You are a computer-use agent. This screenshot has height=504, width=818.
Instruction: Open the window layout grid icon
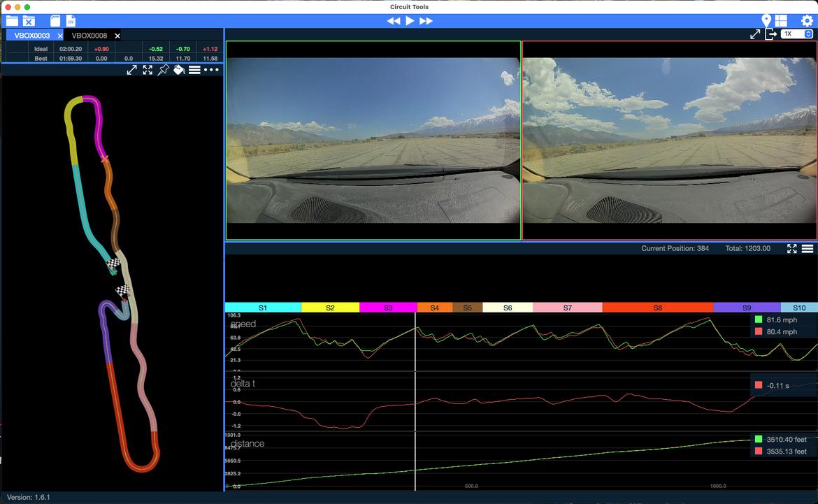(x=781, y=21)
